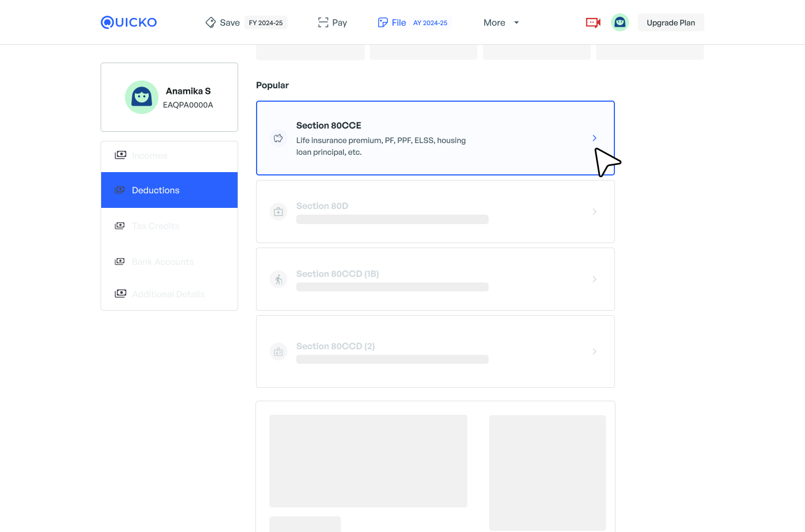
Task: Click the medical kit icon for Section 80D
Action: (278, 212)
